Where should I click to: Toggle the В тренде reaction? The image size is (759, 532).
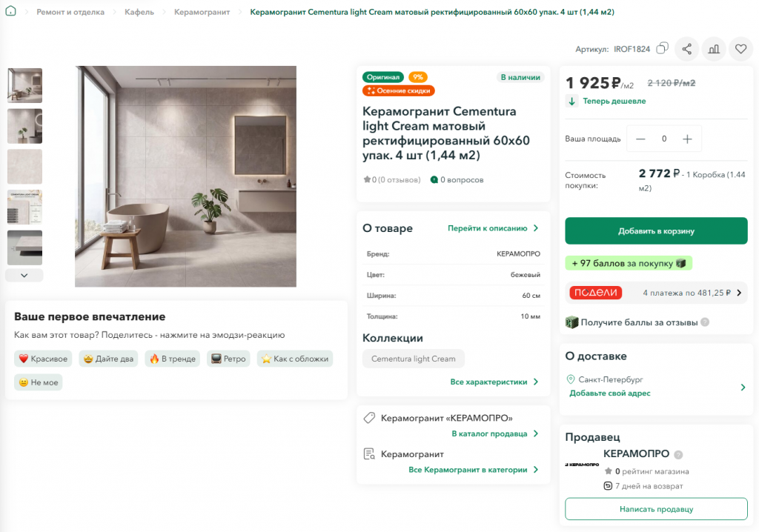[x=172, y=359]
